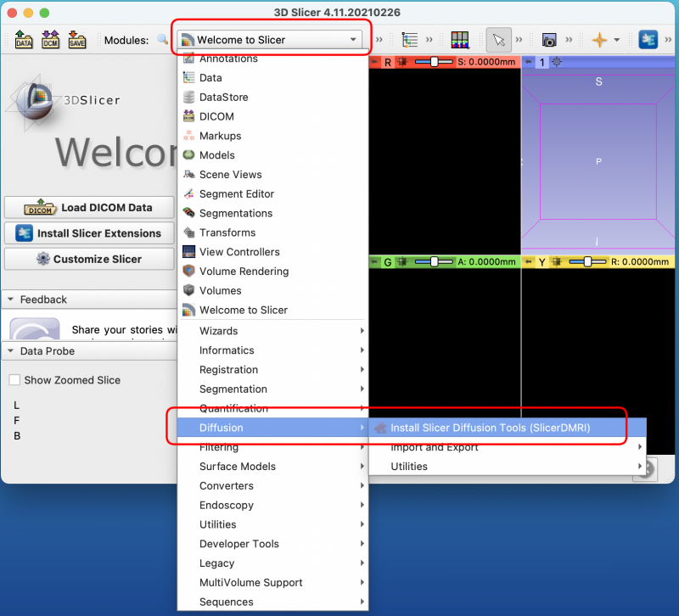Click the Save toolbar icon
This screenshot has height=616, width=679.
click(77, 40)
